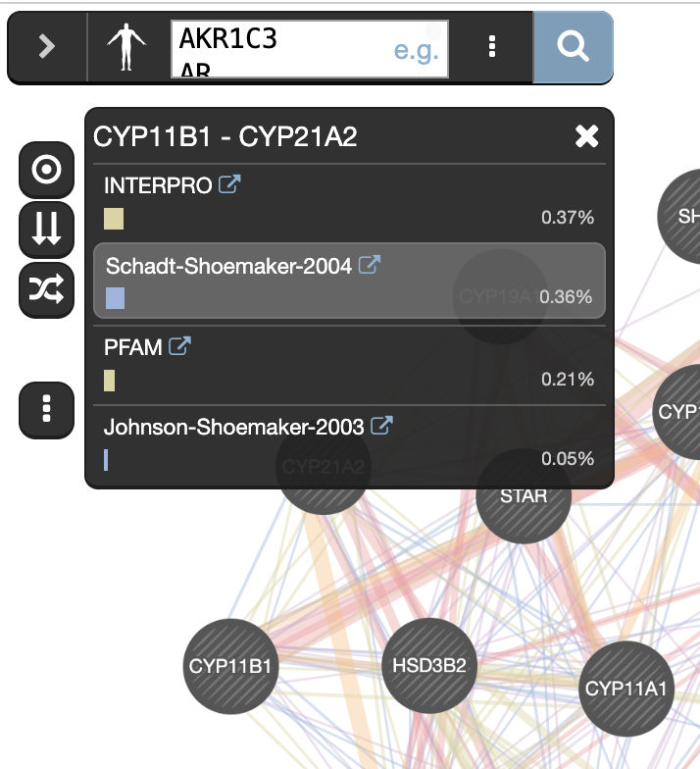Open the left-side vertical dots menu
Viewport: 700px width, 769px height.
(47, 408)
